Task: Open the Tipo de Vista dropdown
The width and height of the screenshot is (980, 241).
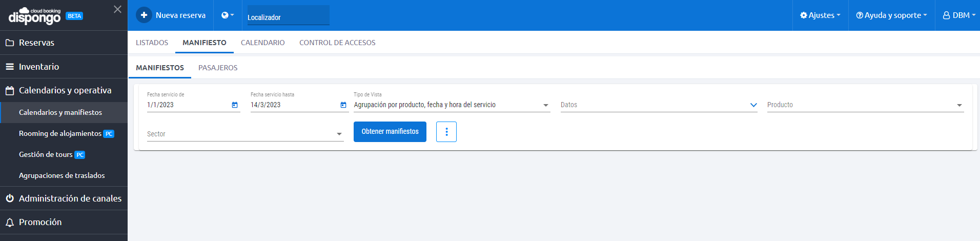Action: [452, 105]
